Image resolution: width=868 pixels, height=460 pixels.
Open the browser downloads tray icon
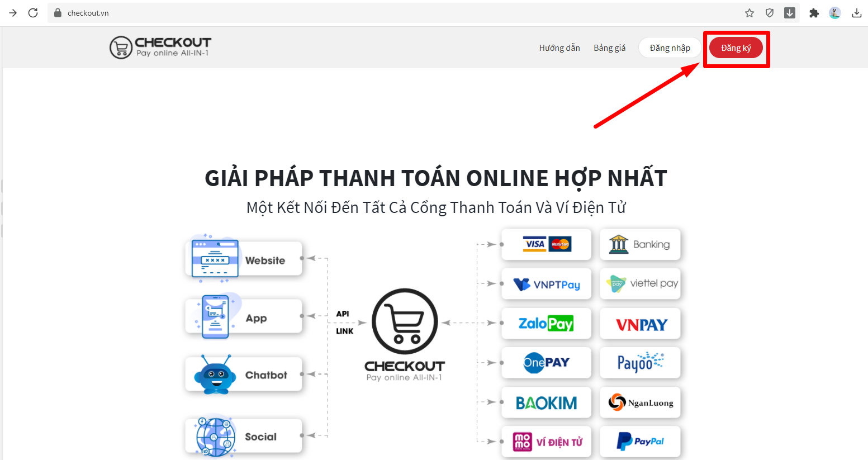(x=856, y=13)
